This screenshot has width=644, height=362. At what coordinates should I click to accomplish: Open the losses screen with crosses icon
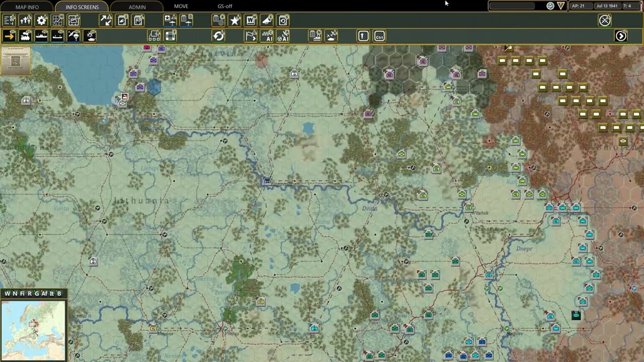(25, 20)
